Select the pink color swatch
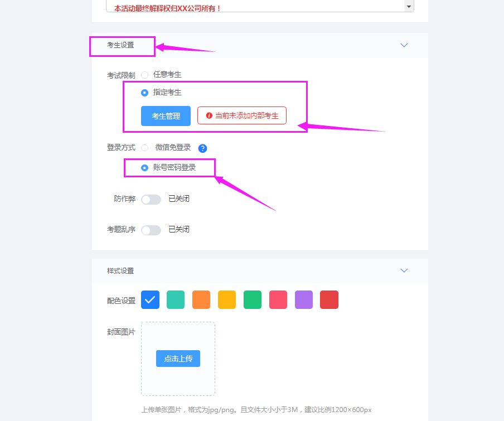 coord(278,299)
